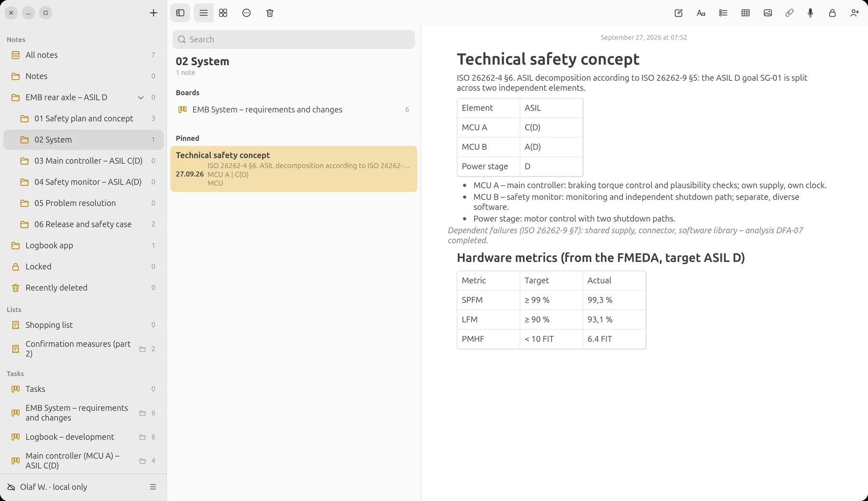Screen dimensions: 868x501
Task: Open Recently deleted
Action: 83,288
